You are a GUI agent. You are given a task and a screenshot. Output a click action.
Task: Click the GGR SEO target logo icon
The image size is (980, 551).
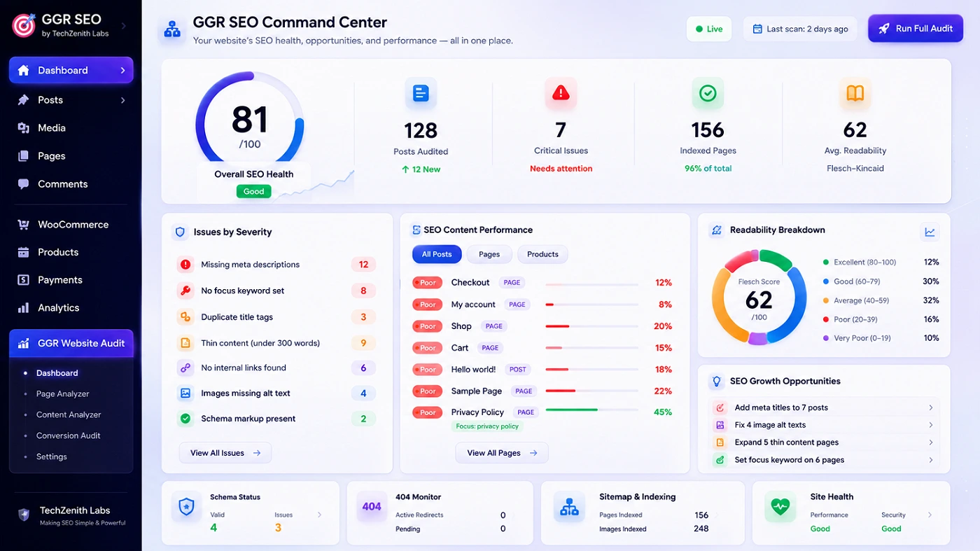click(24, 25)
